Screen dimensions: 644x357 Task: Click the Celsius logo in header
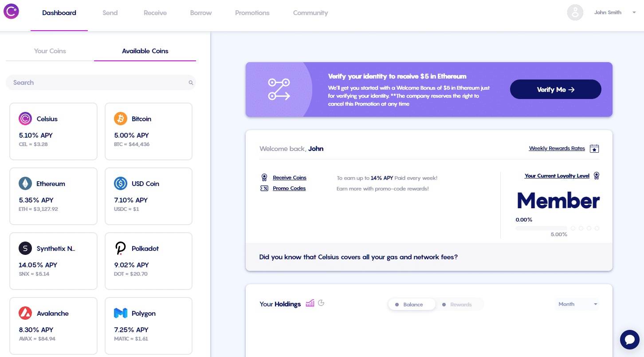pos(12,12)
